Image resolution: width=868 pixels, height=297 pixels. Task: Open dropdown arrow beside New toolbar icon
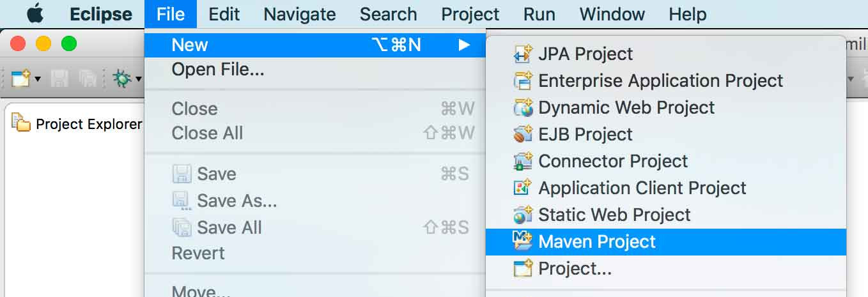pyautogui.click(x=38, y=79)
